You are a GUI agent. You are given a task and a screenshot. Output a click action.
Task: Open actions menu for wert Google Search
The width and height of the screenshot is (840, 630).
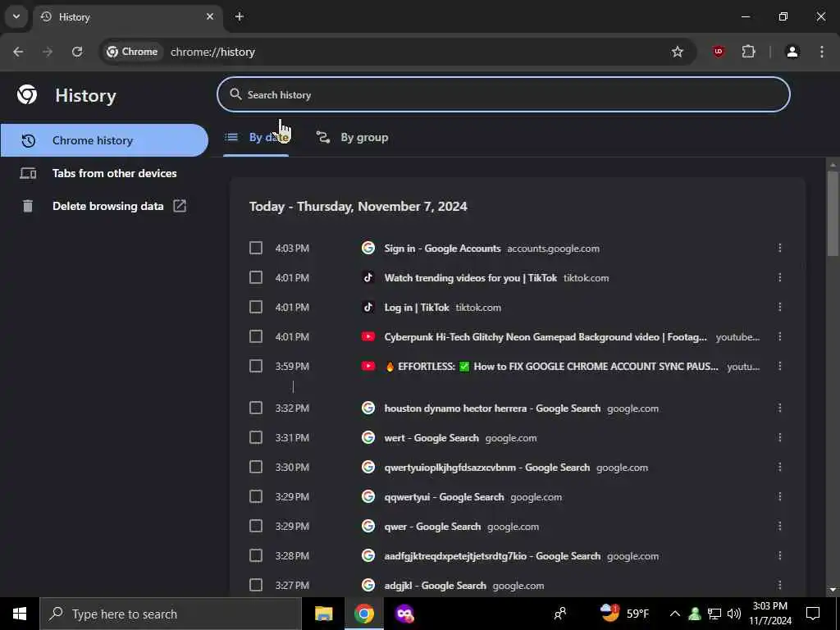click(779, 438)
